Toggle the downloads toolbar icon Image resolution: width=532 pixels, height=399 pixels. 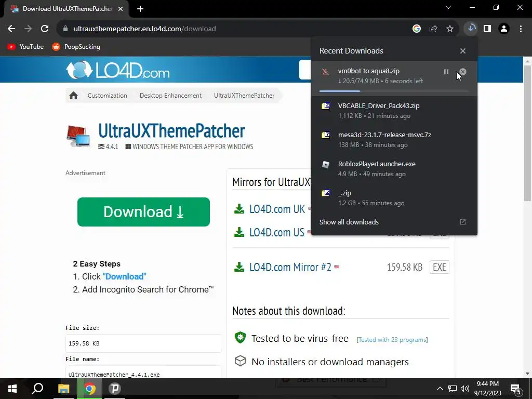pos(471,29)
